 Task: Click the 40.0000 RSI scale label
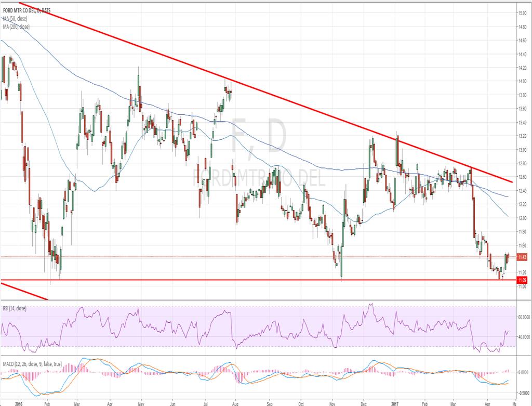point(524,337)
